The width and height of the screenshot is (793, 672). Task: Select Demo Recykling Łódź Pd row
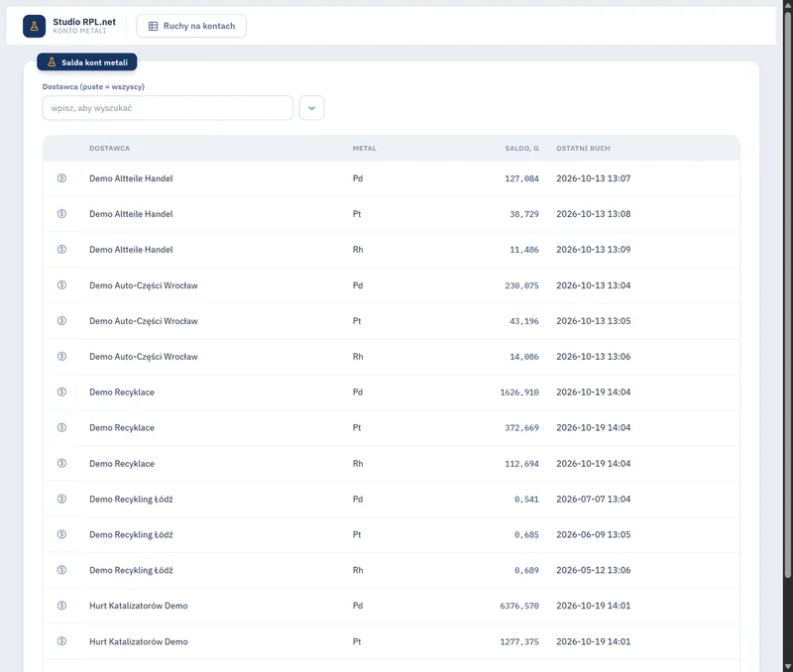click(392, 500)
